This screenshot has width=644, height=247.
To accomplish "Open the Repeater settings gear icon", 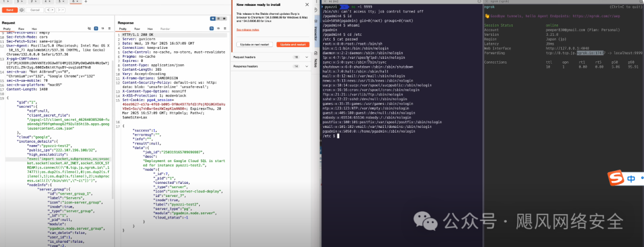I will point(23,10).
